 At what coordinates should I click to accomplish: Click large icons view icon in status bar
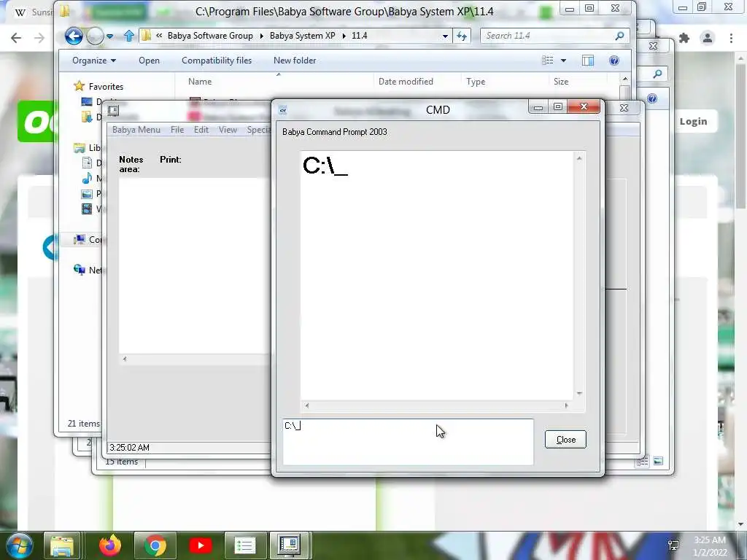[658, 461]
